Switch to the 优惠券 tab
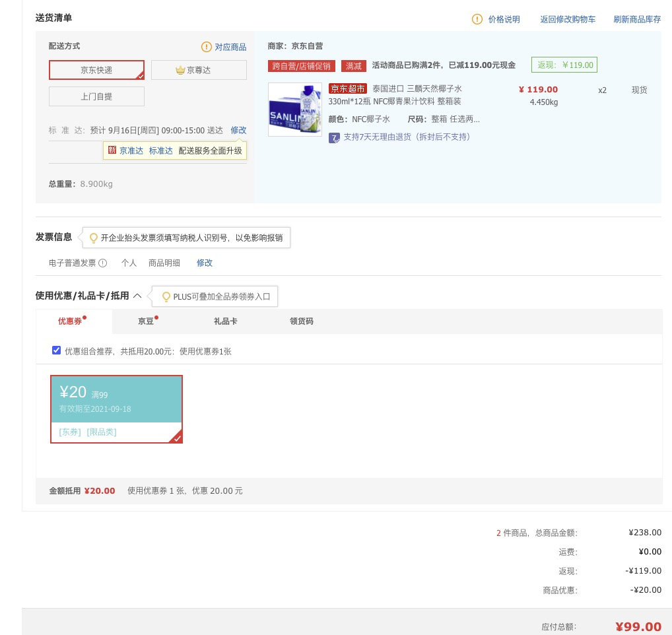The image size is (672, 635). click(x=70, y=321)
